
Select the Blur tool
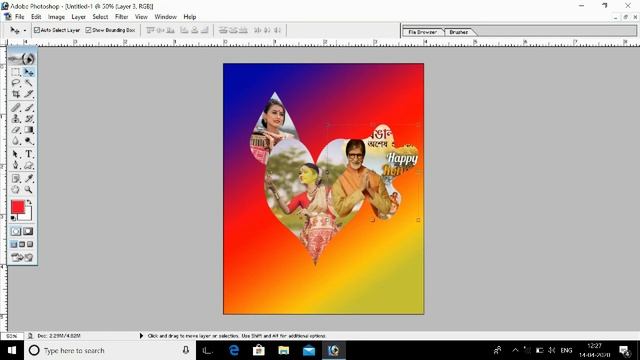pyautogui.click(x=16, y=141)
